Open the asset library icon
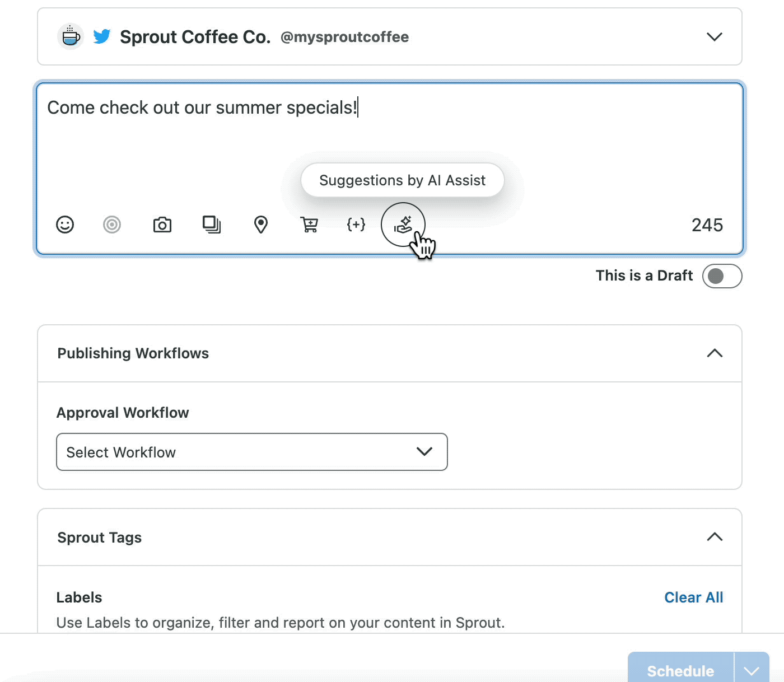This screenshot has height=682, width=784. click(212, 225)
